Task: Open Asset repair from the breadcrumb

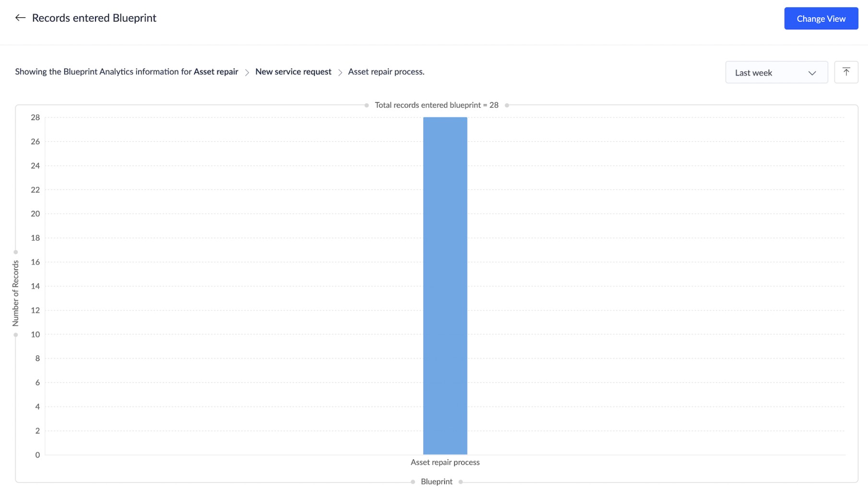Action: point(215,71)
